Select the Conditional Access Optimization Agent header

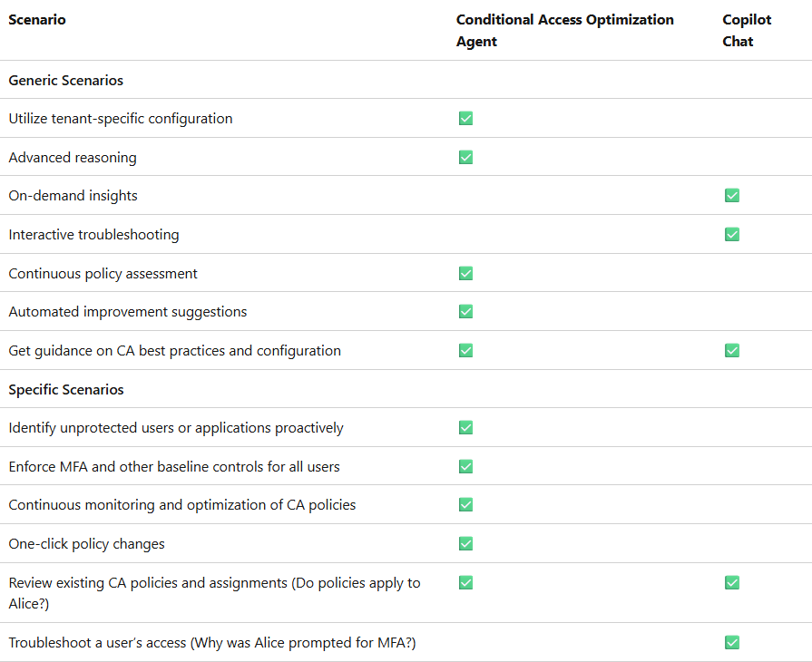click(565, 30)
